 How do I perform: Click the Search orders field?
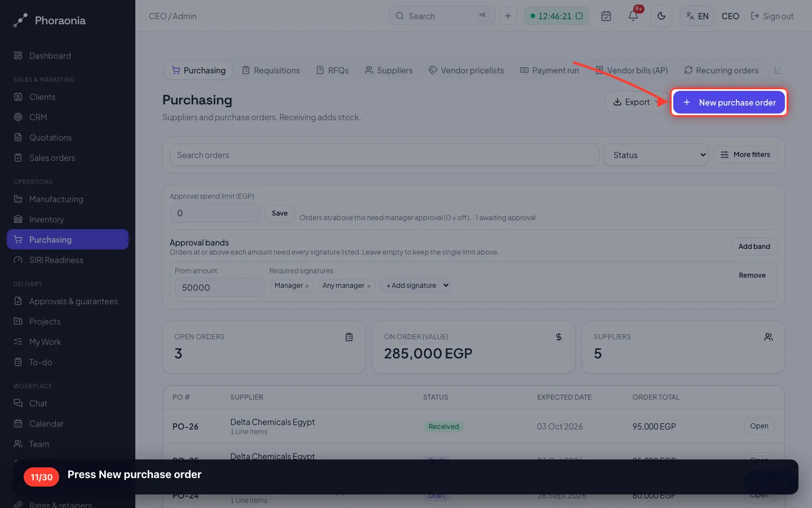pyautogui.click(x=384, y=155)
